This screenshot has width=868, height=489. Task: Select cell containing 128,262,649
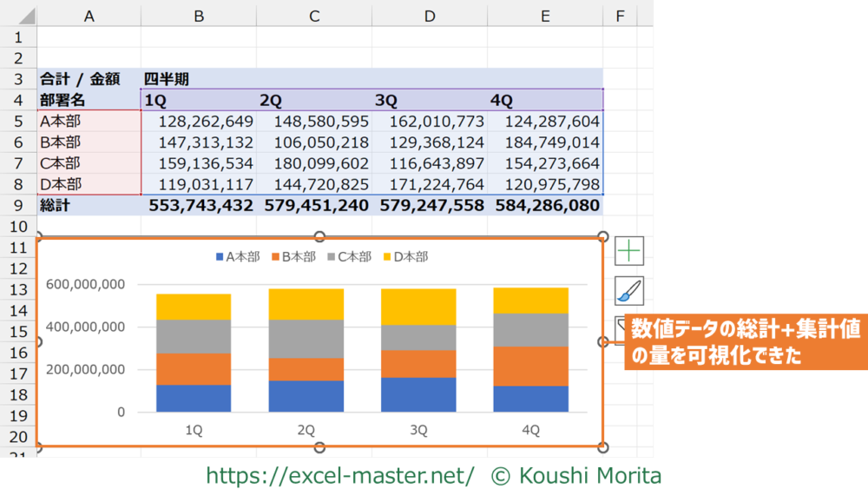[199, 122]
